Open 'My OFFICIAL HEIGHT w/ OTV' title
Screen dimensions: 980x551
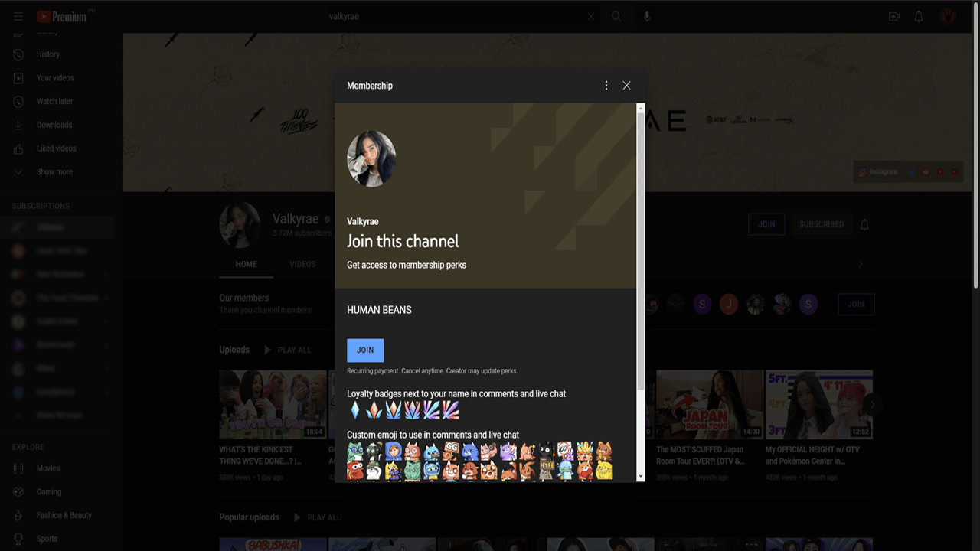click(812, 455)
